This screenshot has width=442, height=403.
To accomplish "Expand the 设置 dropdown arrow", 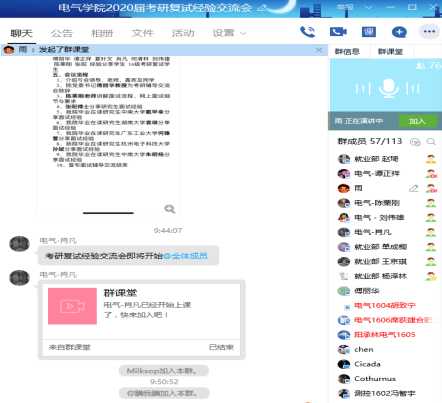I will tap(243, 33).
